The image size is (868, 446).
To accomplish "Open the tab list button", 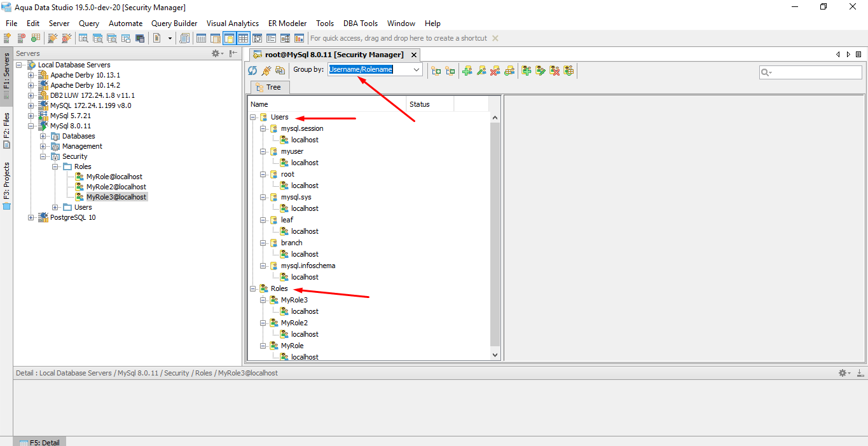I will click(x=858, y=55).
